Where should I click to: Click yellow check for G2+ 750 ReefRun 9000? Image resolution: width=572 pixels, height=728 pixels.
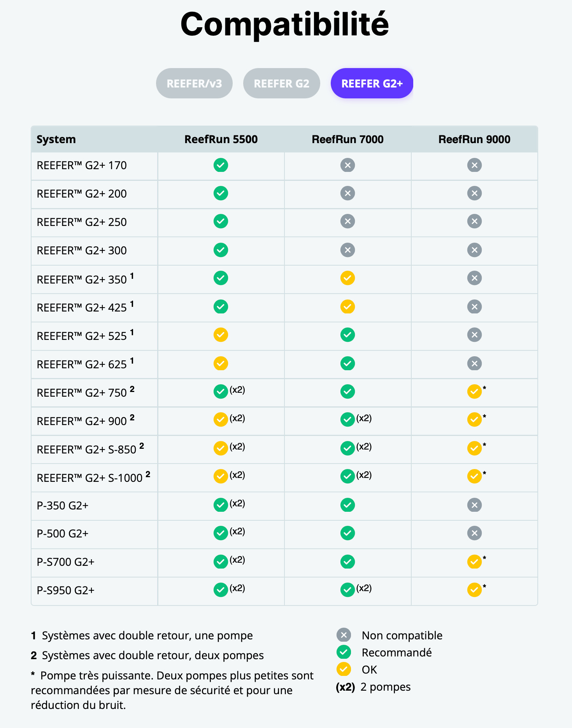(474, 392)
